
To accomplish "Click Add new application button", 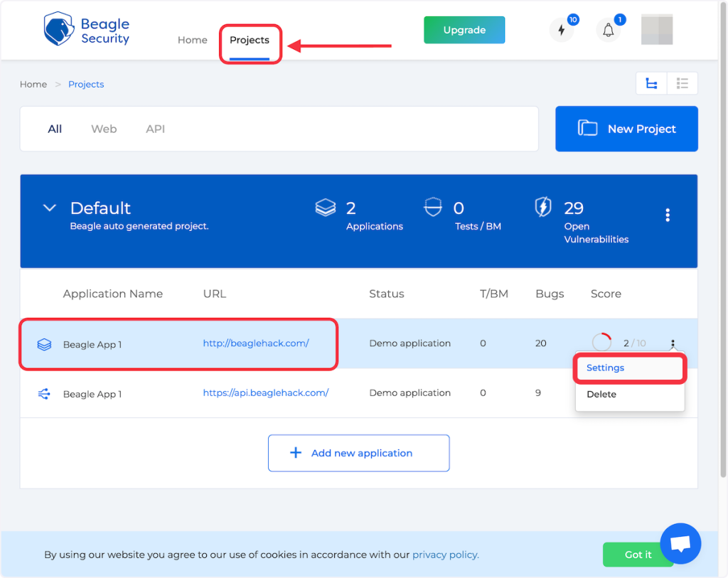I will (x=358, y=453).
